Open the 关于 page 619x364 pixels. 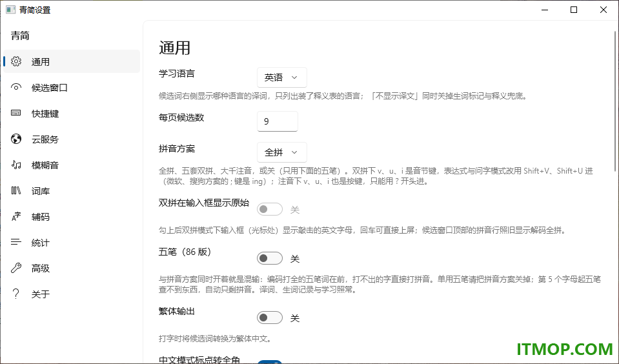pos(72,294)
